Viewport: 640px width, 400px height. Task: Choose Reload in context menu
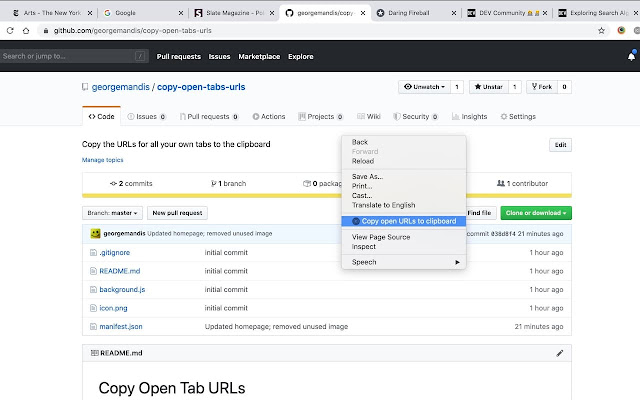tap(404, 161)
